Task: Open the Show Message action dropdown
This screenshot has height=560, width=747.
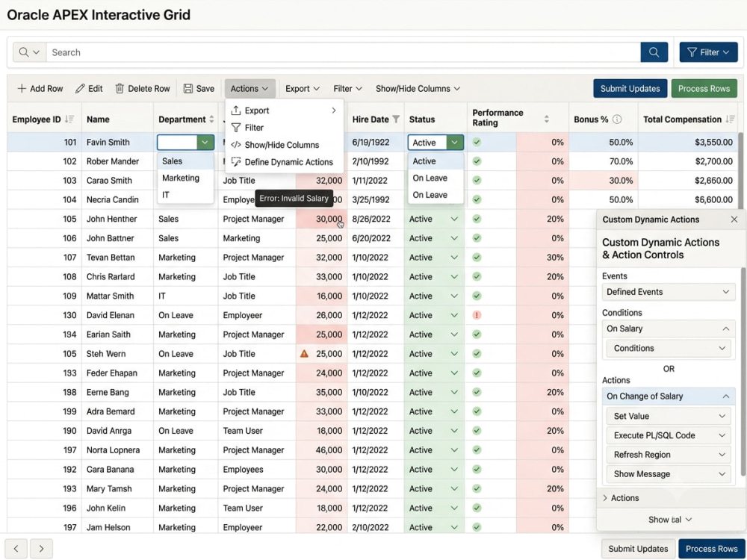Action: [x=668, y=474]
